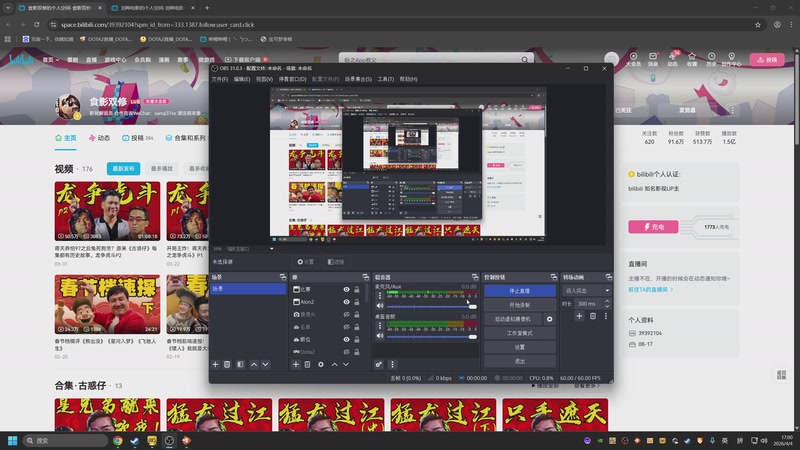The image size is (800, 450).
Task: Mute the 桌面音频 speaker icon
Action: (380, 336)
